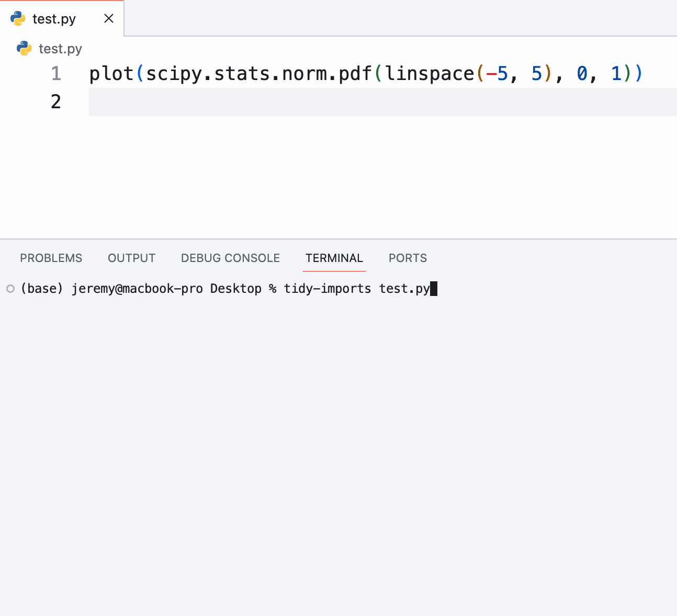Switch to the PROBLEMS panel tab

pos(51,258)
